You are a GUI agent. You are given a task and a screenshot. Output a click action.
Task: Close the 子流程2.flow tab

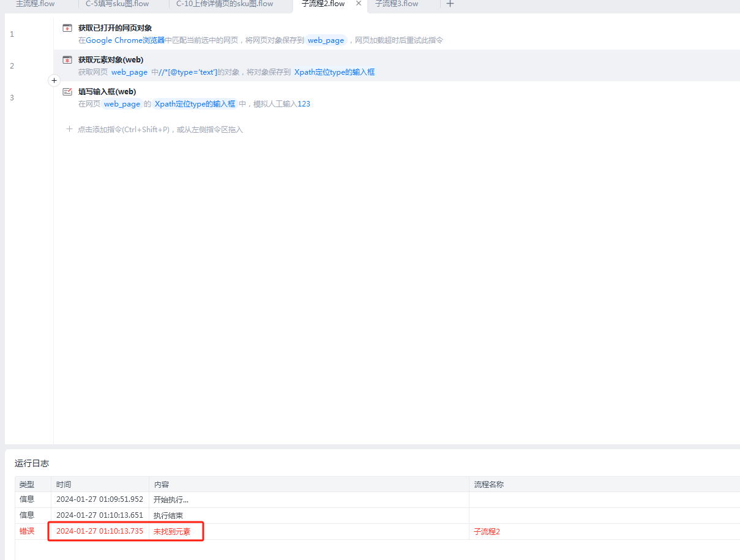359,4
